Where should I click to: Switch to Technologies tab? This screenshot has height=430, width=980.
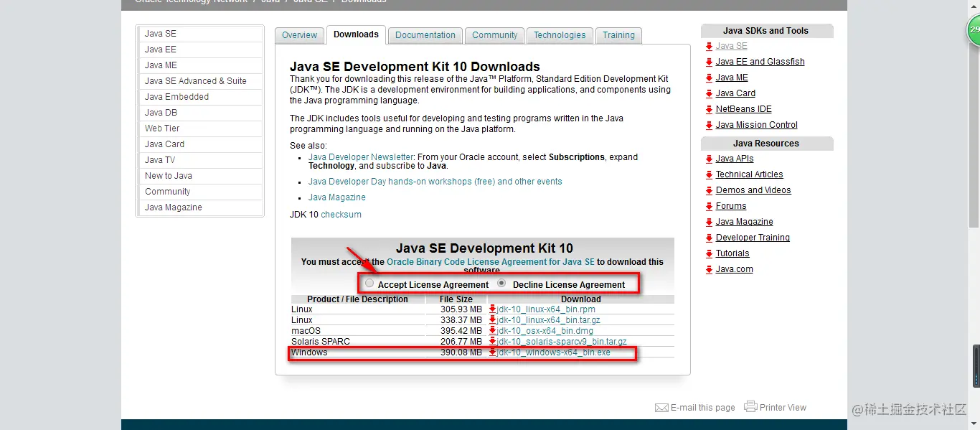(x=560, y=35)
